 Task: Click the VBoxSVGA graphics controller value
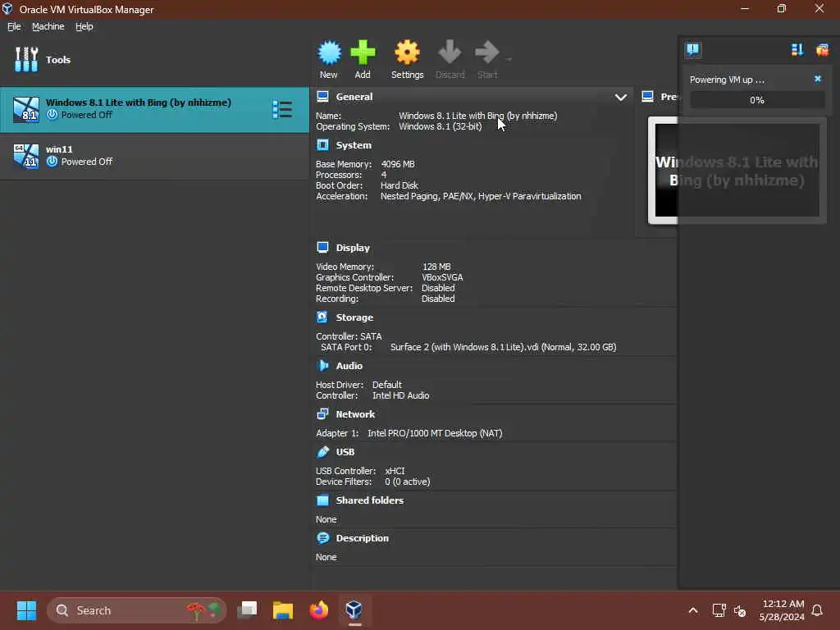pos(442,277)
